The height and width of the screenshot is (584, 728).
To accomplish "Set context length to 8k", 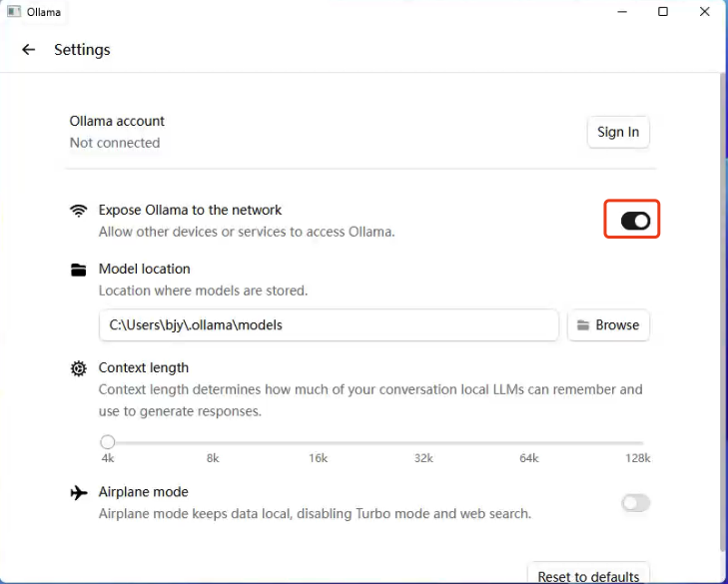I will (x=213, y=442).
